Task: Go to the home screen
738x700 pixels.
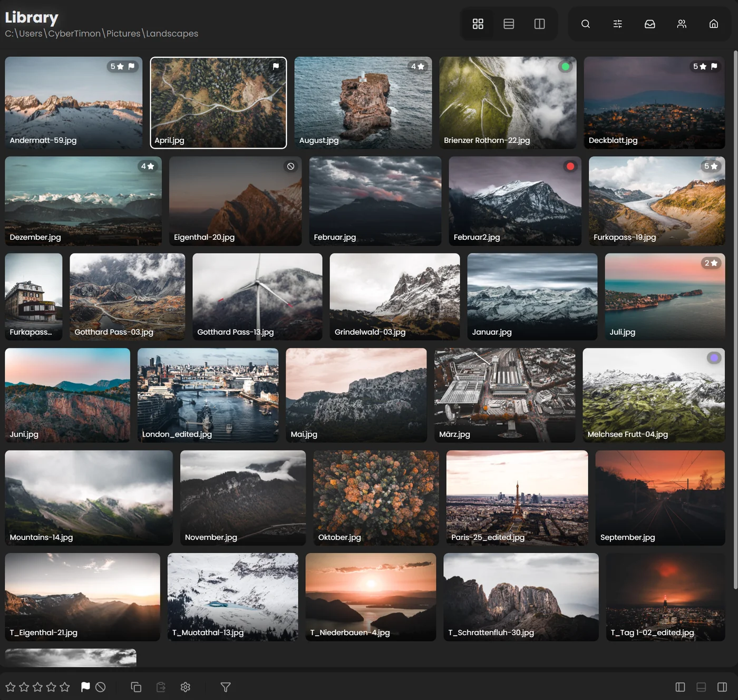Action: 714,24
